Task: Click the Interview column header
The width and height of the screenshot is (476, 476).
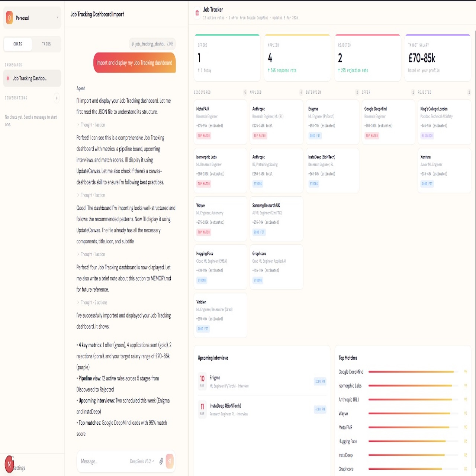Action: click(313, 92)
